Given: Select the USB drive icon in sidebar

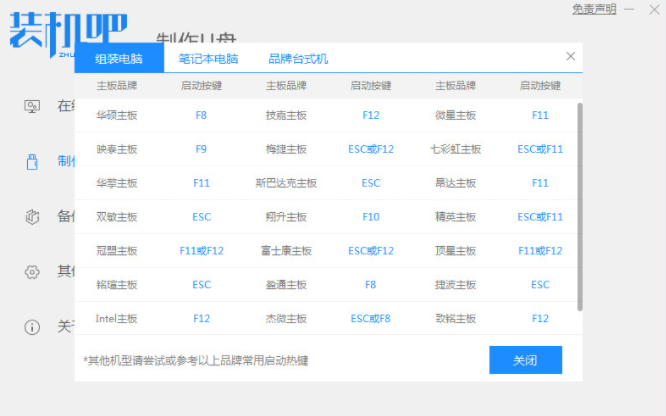Looking at the screenshot, I should pos(32,161).
